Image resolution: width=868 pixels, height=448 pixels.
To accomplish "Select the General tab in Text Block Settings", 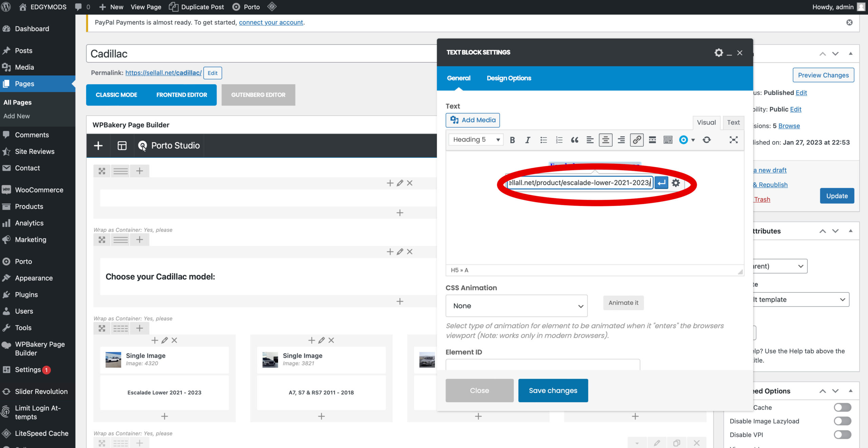I will [x=458, y=78].
